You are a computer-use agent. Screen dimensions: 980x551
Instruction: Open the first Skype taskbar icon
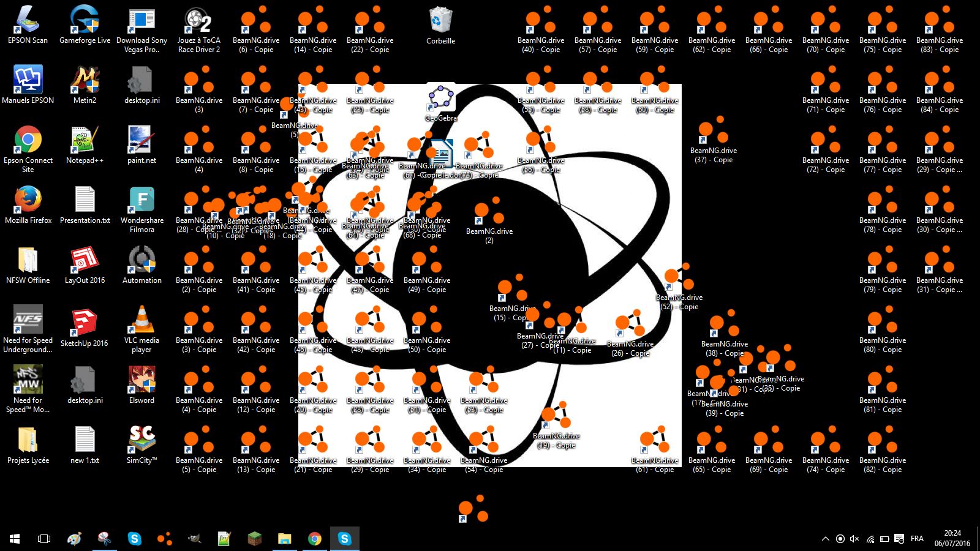tap(134, 539)
